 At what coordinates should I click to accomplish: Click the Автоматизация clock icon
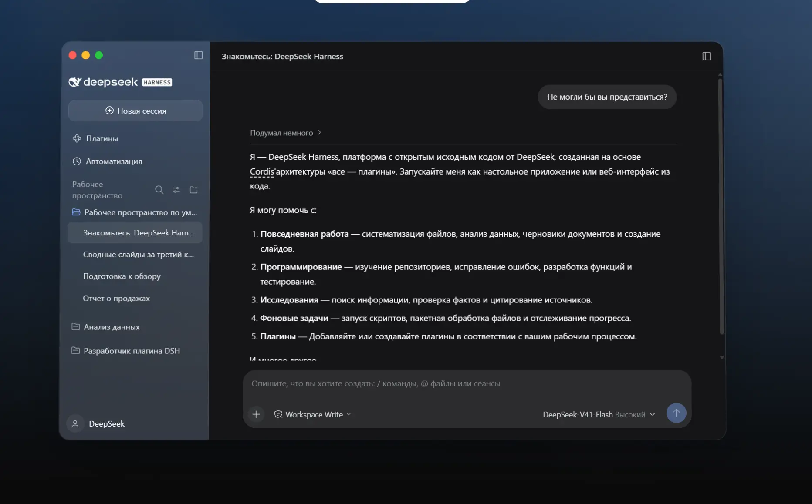pos(77,161)
